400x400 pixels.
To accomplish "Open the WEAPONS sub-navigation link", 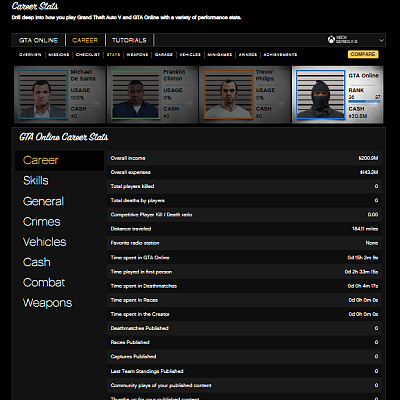I will point(137,55).
